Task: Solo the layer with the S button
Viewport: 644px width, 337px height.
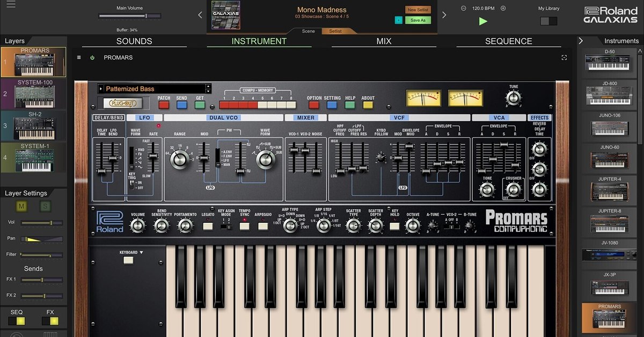Action: click(x=46, y=207)
